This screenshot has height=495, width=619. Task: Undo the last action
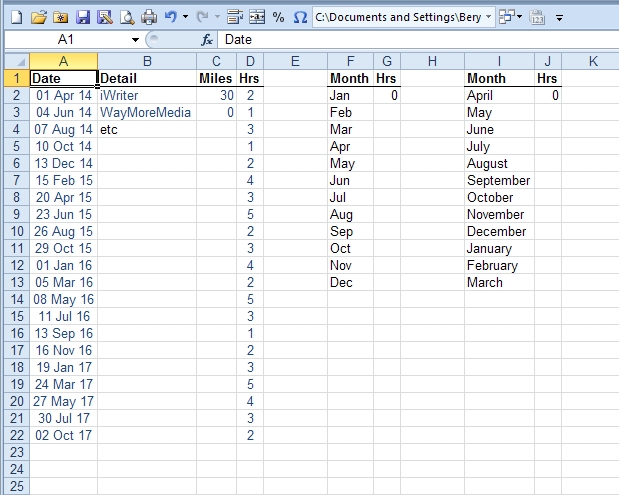point(171,17)
